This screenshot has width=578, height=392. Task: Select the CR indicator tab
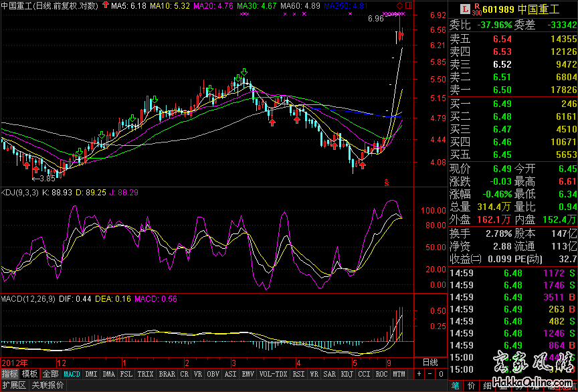click(x=185, y=374)
